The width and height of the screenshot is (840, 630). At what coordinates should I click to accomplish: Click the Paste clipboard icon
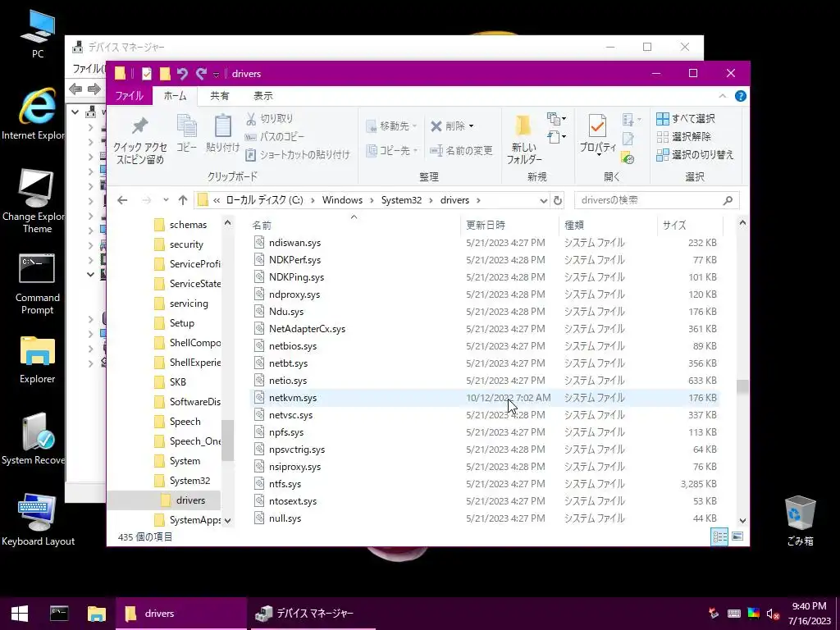tap(223, 134)
